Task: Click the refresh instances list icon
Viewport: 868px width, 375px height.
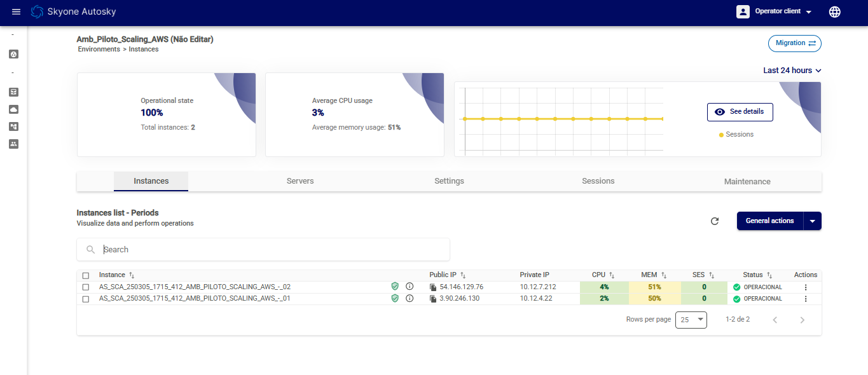Action: click(715, 221)
